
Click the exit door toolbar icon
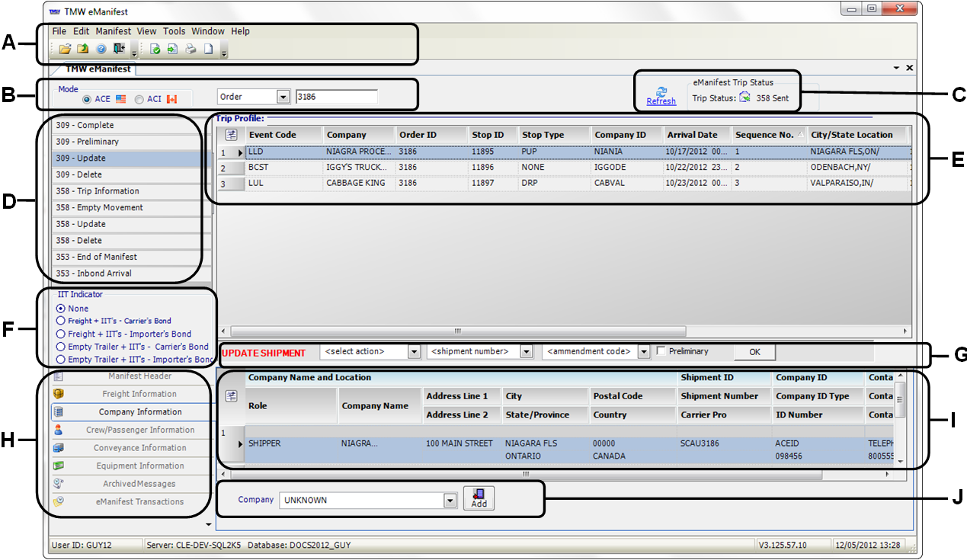coord(118,50)
